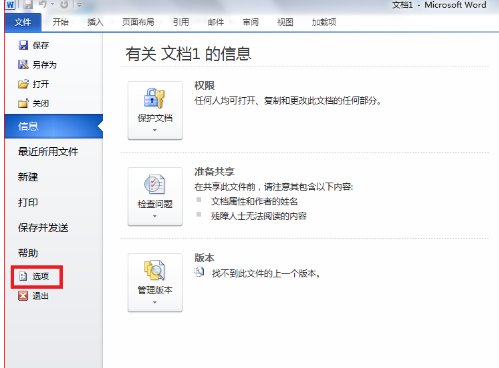
Task: Click the Word application icon in title bar
Action: coord(10,5)
